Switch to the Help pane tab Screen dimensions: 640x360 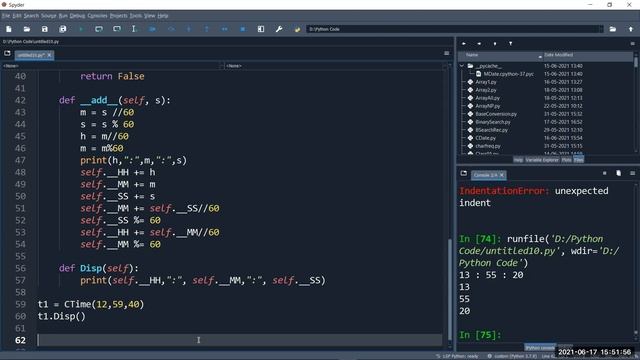tap(518, 160)
